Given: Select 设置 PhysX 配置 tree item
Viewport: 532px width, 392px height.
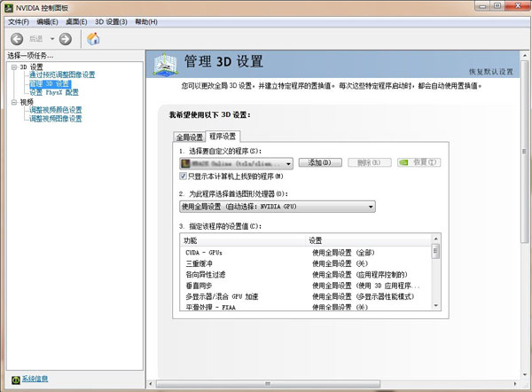Looking at the screenshot, I should tap(53, 92).
